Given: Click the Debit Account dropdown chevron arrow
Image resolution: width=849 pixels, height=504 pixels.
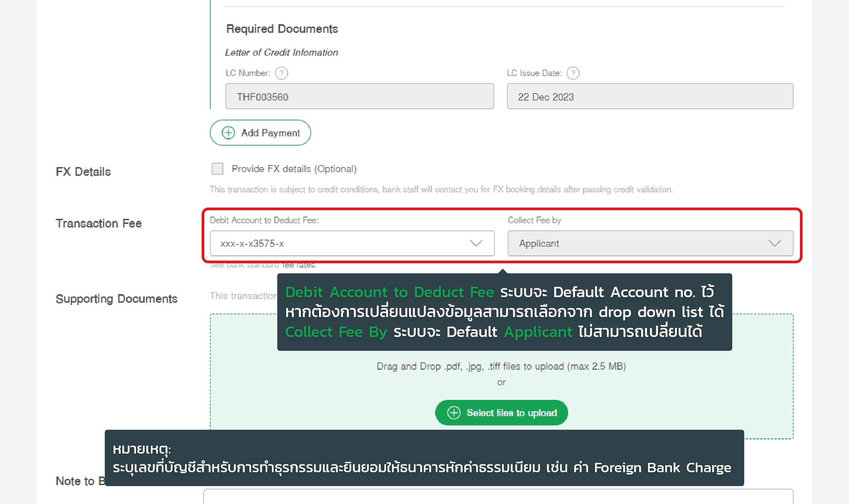Looking at the screenshot, I should click(476, 243).
